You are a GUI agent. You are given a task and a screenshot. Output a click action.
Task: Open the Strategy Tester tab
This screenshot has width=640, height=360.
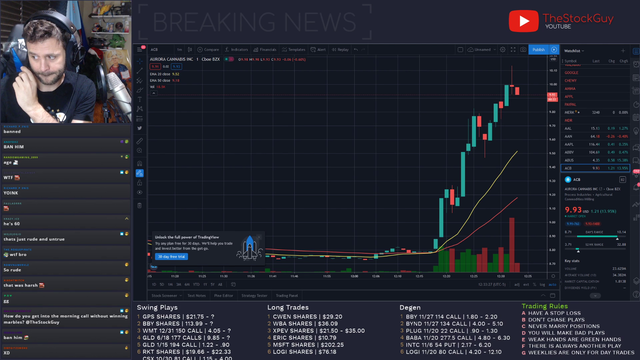pos(254,296)
